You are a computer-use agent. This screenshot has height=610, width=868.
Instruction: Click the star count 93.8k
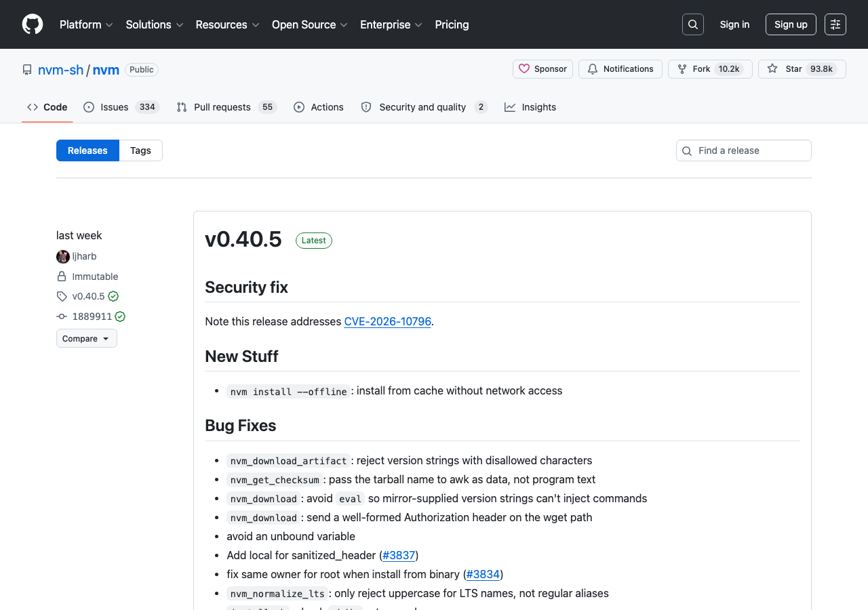(821, 69)
